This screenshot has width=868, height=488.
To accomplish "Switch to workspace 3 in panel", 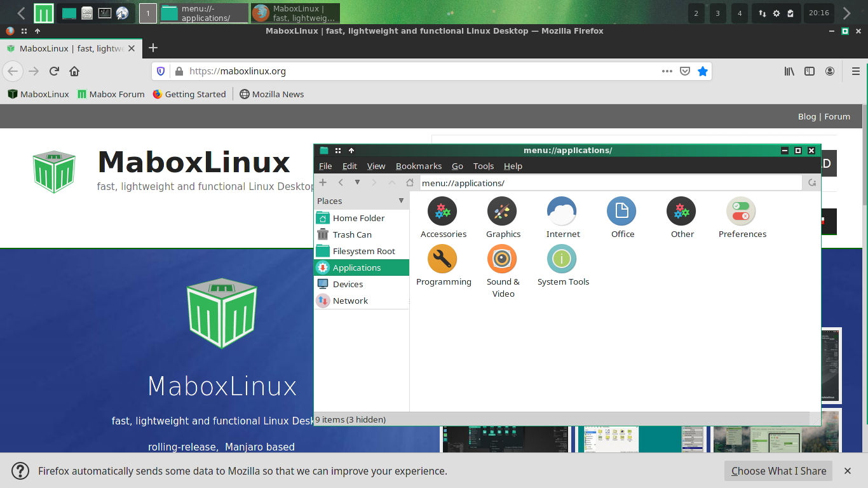I will [718, 13].
